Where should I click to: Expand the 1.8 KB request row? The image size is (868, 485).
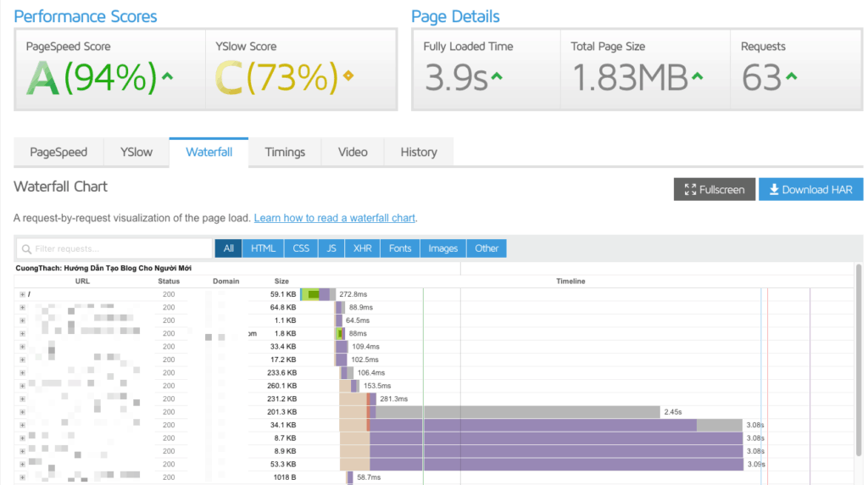[x=22, y=334]
